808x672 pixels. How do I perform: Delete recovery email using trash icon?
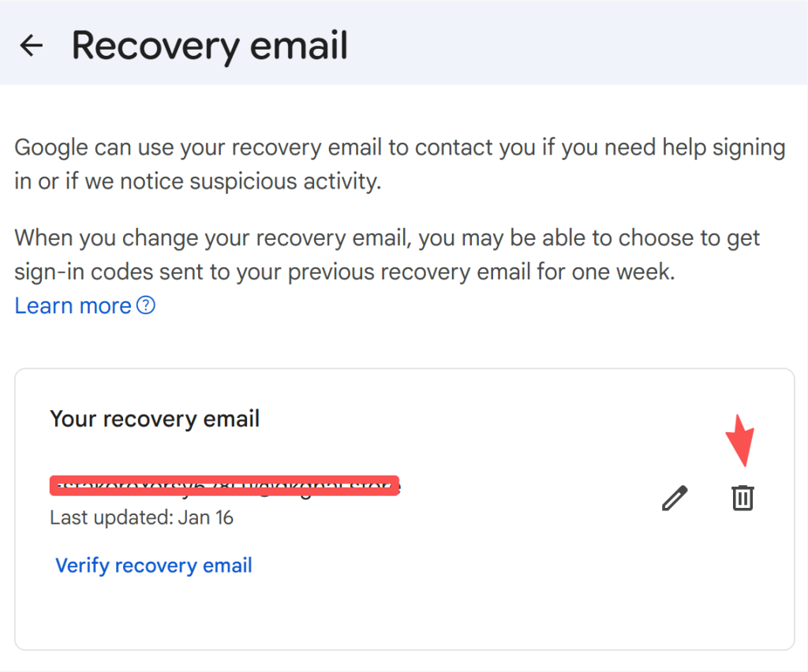(x=743, y=498)
